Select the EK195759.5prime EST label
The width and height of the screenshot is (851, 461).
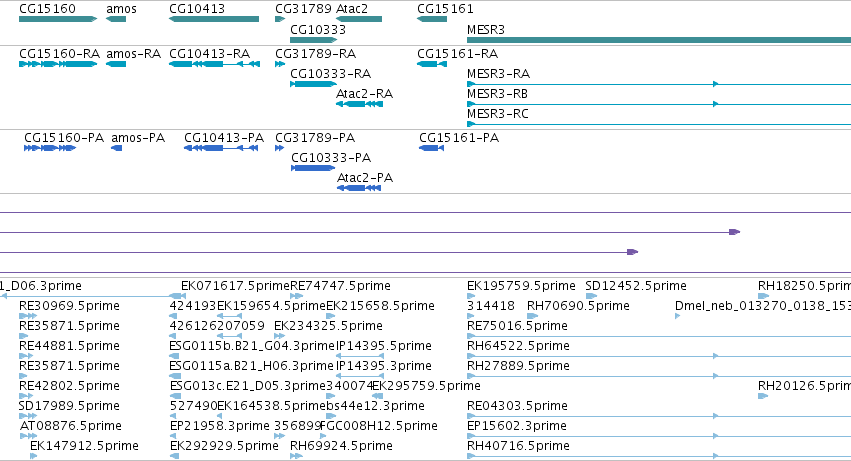521,286
